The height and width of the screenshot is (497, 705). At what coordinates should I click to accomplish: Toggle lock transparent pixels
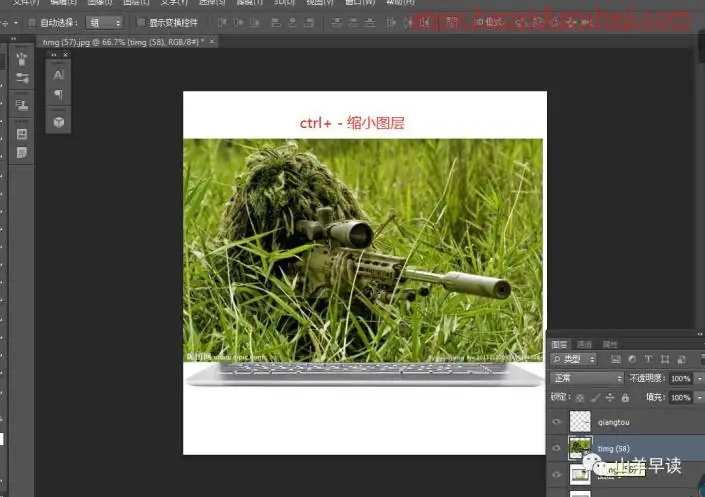click(580, 398)
